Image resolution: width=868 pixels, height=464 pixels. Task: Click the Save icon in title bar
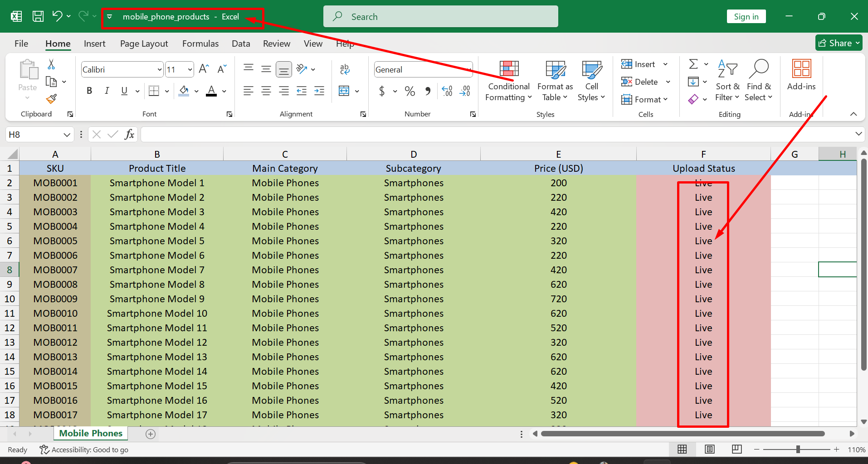[x=38, y=17]
